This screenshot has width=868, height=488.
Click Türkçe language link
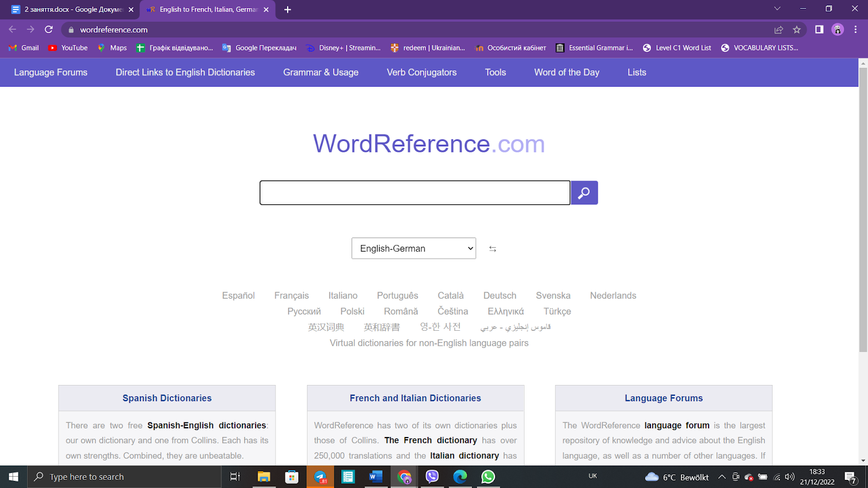tap(557, 311)
